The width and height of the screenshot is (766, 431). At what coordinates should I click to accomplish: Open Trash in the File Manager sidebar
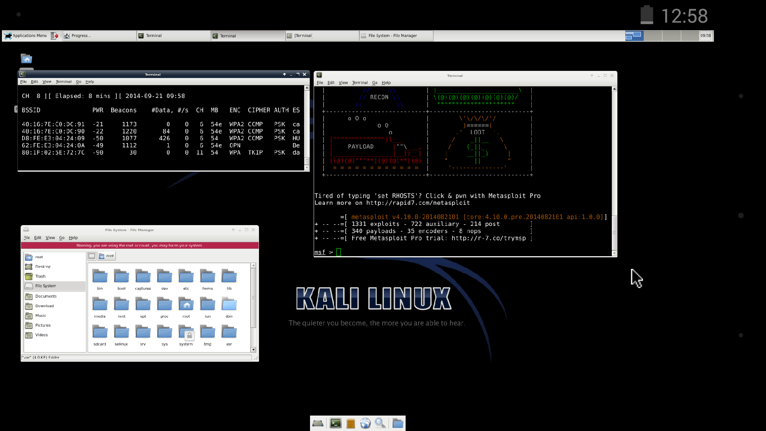(54, 276)
